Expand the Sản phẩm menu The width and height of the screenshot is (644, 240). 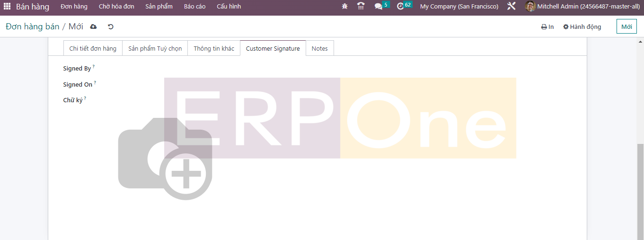(159, 7)
